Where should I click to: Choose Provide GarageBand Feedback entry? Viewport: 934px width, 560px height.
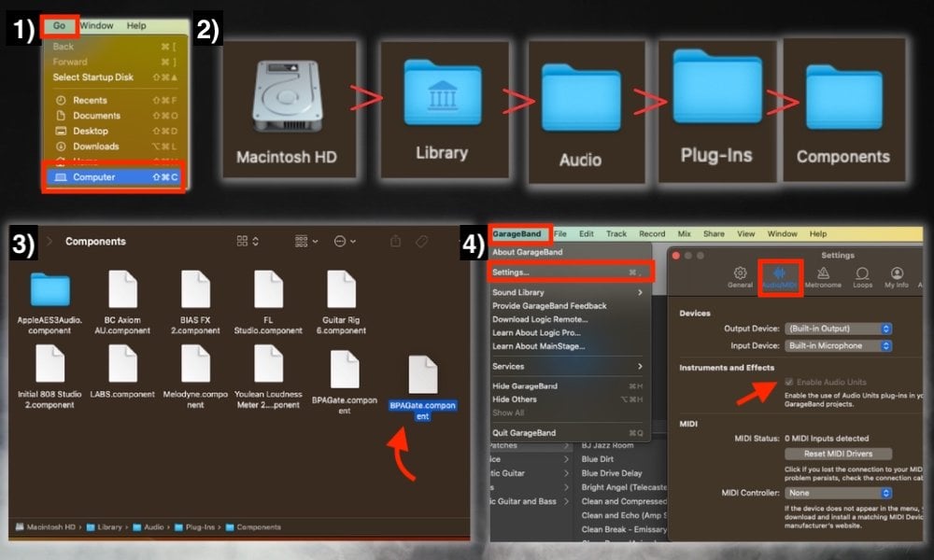(x=570, y=305)
